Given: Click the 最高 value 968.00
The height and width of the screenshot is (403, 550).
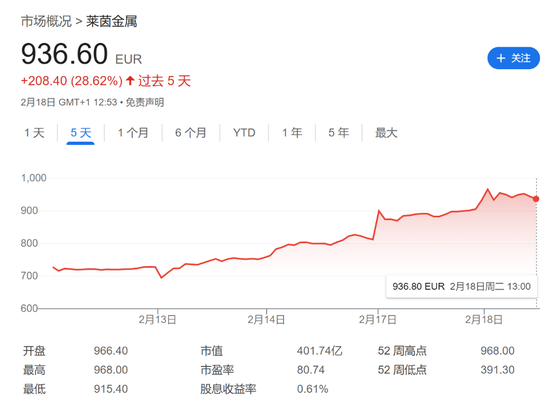Looking at the screenshot, I should [111, 370].
